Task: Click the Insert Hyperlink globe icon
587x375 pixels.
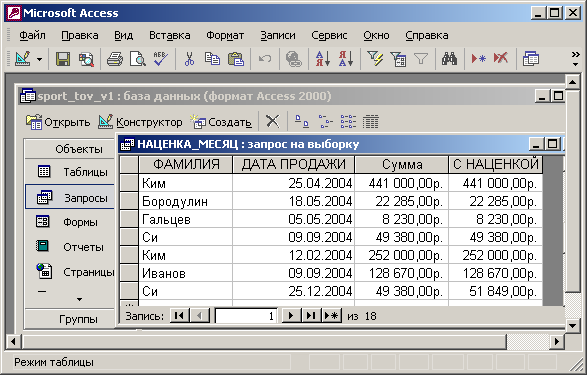Action: pyautogui.click(x=294, y=59)
